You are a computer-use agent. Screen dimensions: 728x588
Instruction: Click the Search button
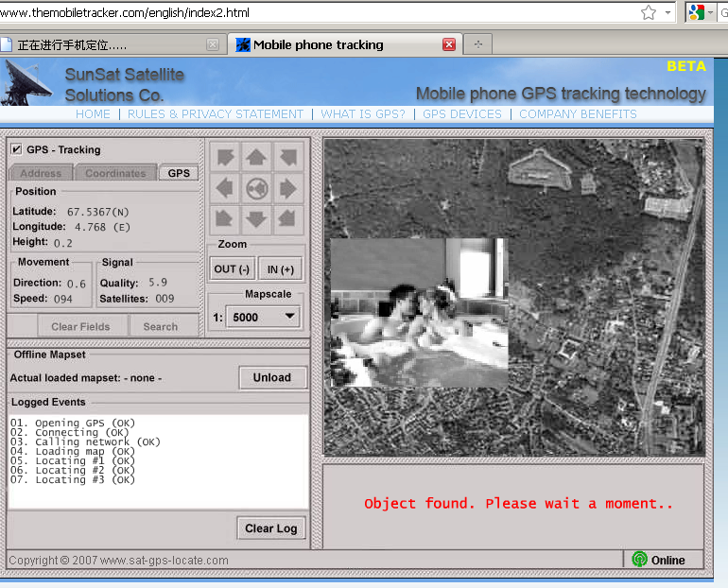[x=161, y=327]
